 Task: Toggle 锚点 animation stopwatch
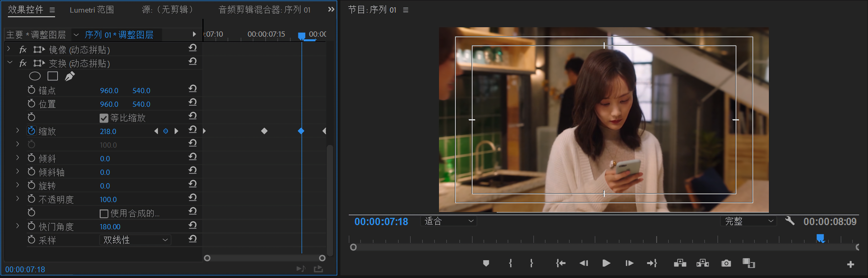[x=31, y=90]
